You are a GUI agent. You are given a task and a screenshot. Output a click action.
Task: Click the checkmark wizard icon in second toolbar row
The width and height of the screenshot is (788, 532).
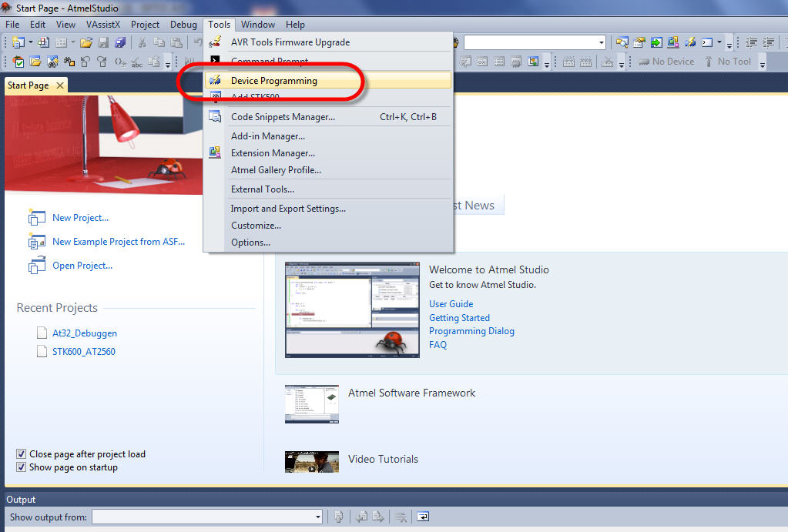tap(18, 62)
